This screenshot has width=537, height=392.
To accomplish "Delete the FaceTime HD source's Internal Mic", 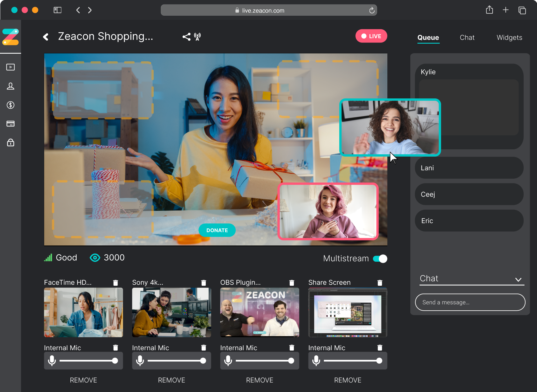I will pyautogui.click(x=116, y=348).
